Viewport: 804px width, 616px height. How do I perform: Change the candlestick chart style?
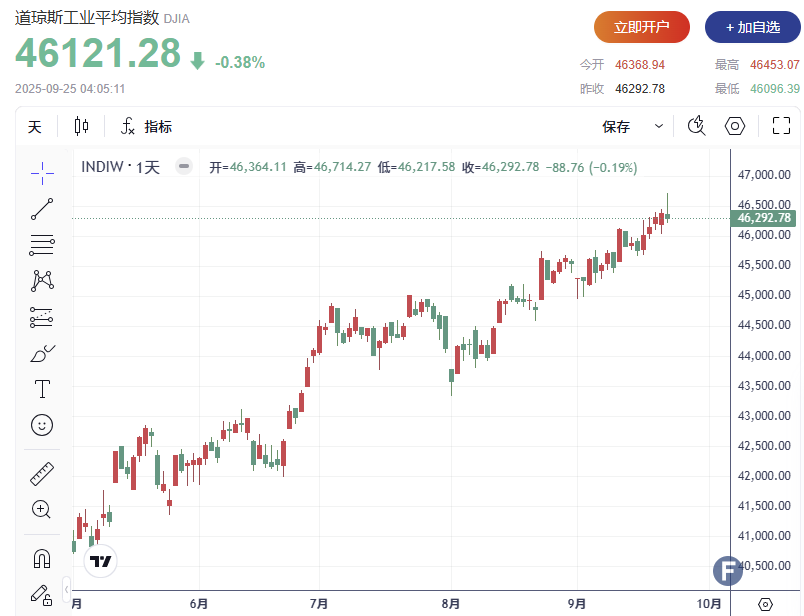82,126
